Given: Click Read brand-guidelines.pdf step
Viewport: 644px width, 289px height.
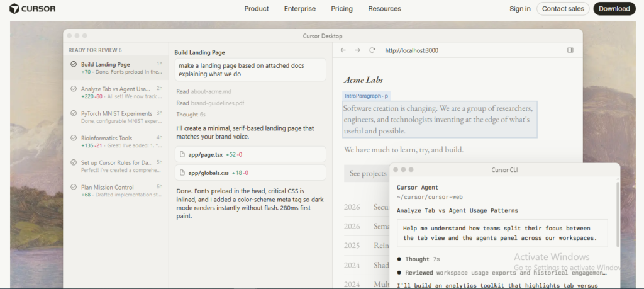Looking at the screenshot, I should pos(210,103).
